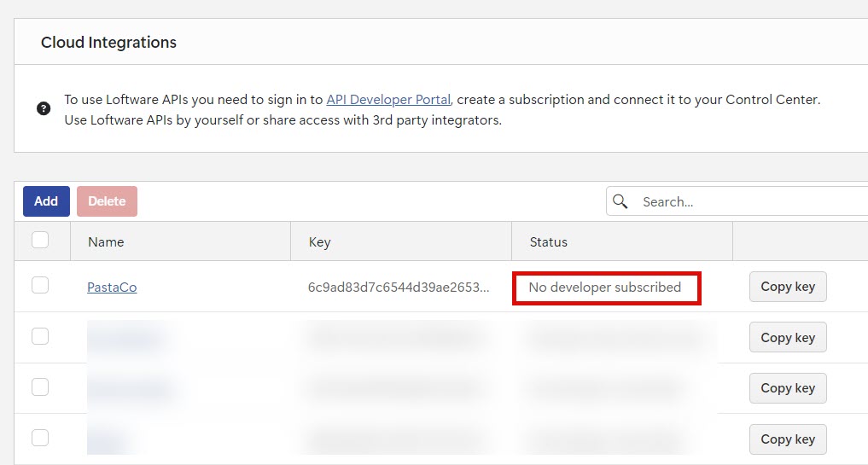Screen dimensions: 868x465
Task: Click the Key column header
Action: (319, 242)
